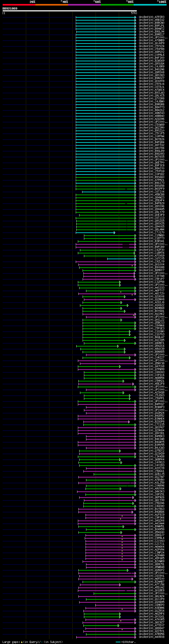Select label UniRef100_A7QNB9
Viewport: 169px width, 644px height.
(x=152, y=40)
